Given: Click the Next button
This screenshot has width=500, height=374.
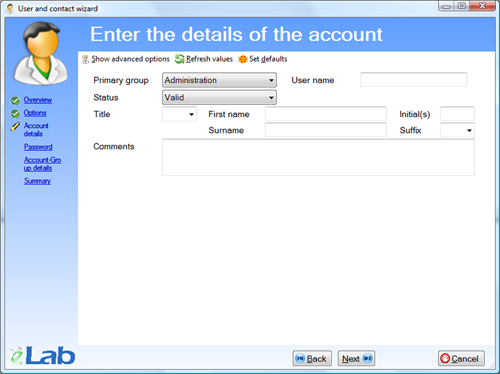Looking at the screenshot, I should [356, 358].
